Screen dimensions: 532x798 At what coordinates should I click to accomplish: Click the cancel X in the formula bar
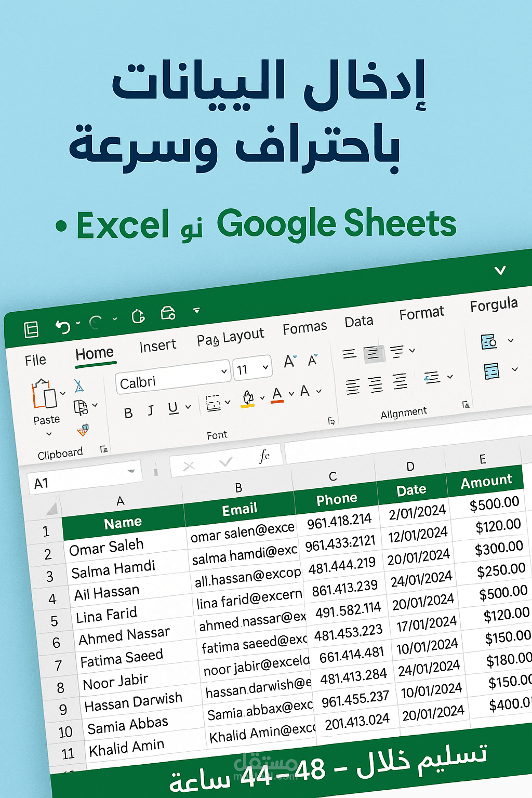(x=189, y=466)
